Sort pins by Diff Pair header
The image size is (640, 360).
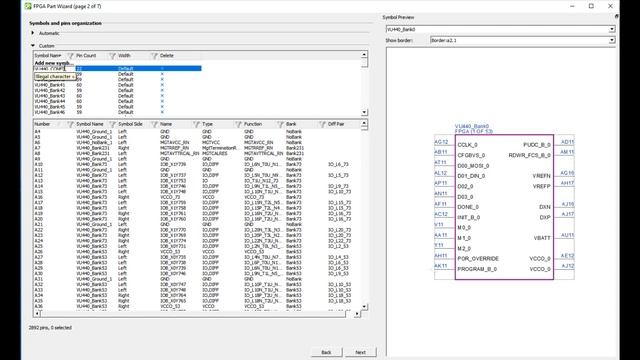point(336,124)
